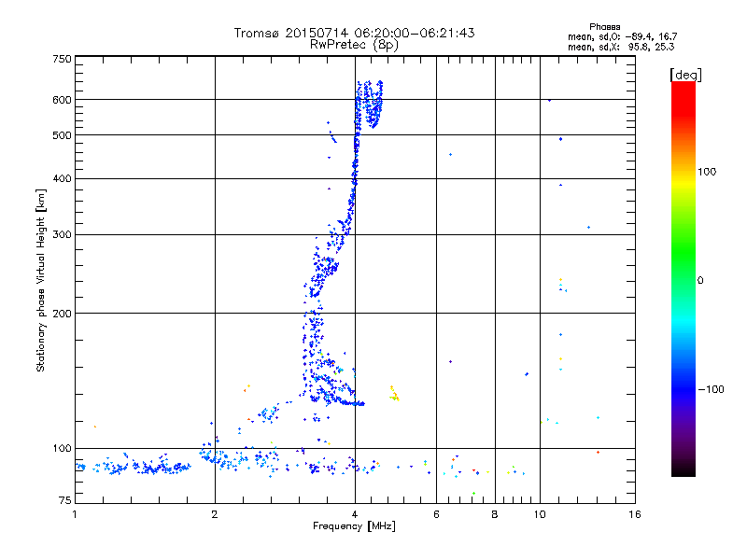This screenshot has height=560, width=747.
Task: Click the 'RwPretec (8p)' subtitle
Action: coord(354,45)
